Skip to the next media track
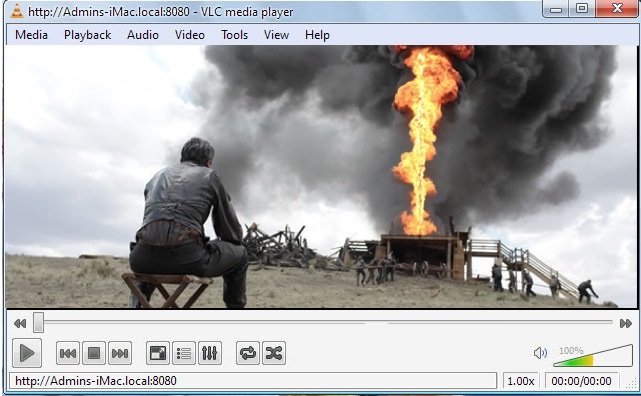 [x=120, y=353]
